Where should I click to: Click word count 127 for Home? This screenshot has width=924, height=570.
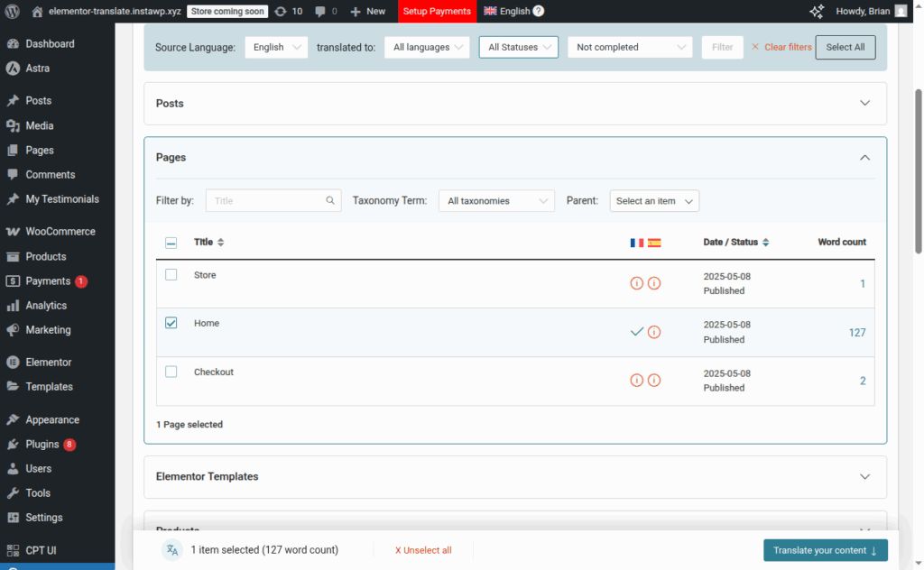pyautogui.click(x=857, y=333)
